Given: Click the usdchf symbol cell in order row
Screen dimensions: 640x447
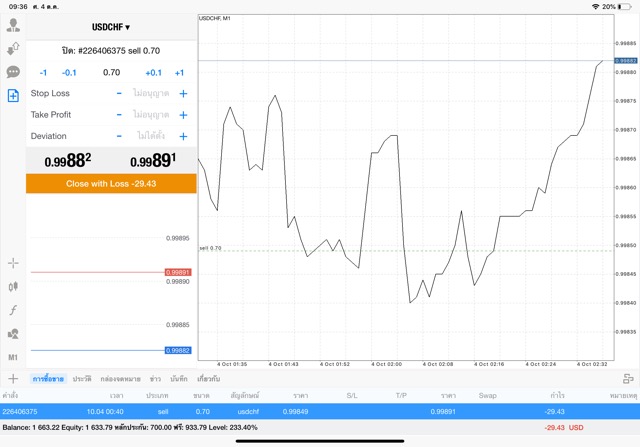Looking at the screenshot, I should pyautogui.click(x=248, y=411).
